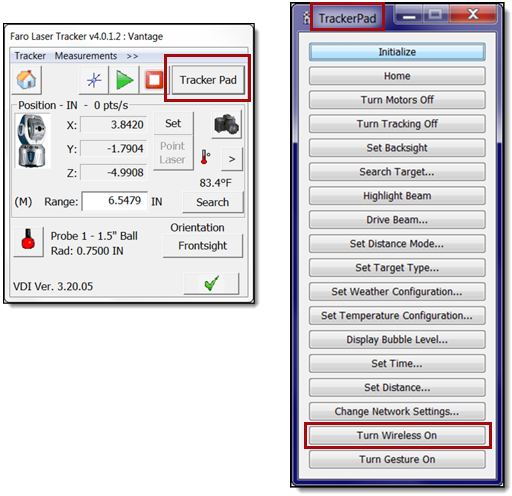The width and height of the screenshot is (512, 496).
Task: Open the Measurements menu
Action: coord(86,56)
